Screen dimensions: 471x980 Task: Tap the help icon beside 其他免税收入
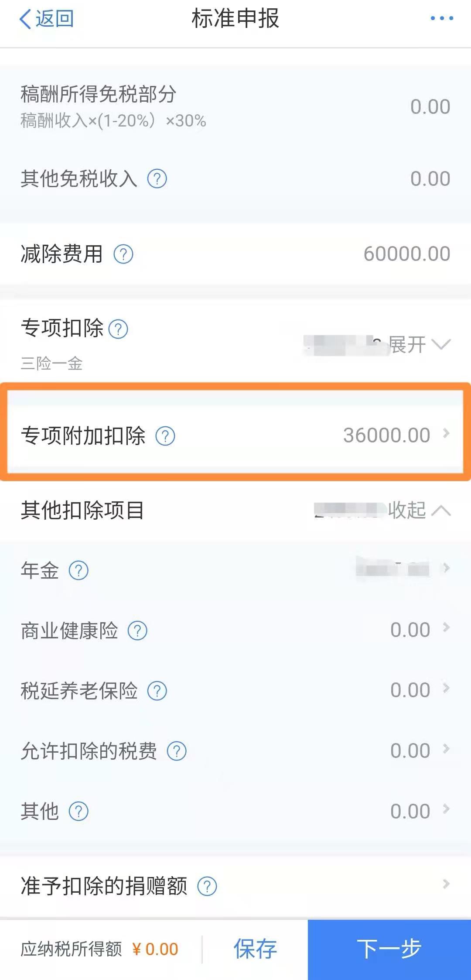[157, 179]
